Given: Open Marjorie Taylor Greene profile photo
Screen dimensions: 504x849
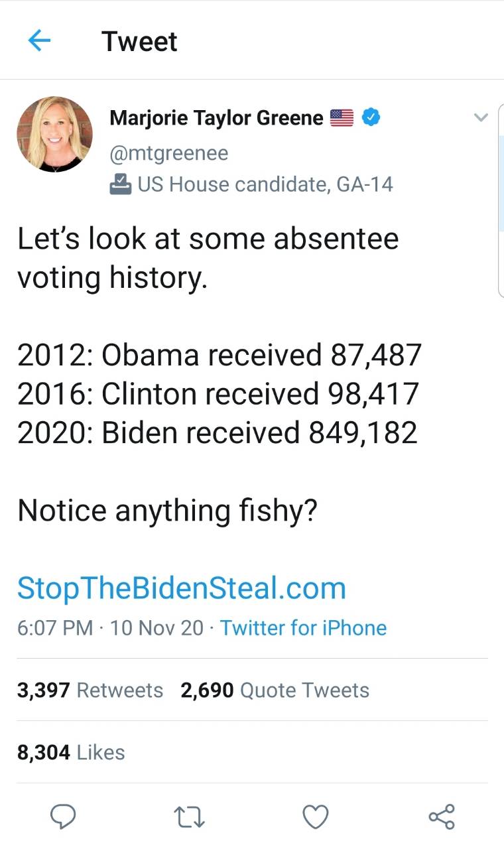Looking at the screenshot, I should coord(54,135).
